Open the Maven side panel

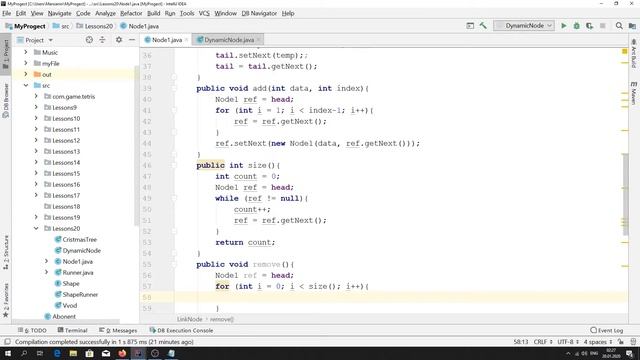[x=633, y=93]
